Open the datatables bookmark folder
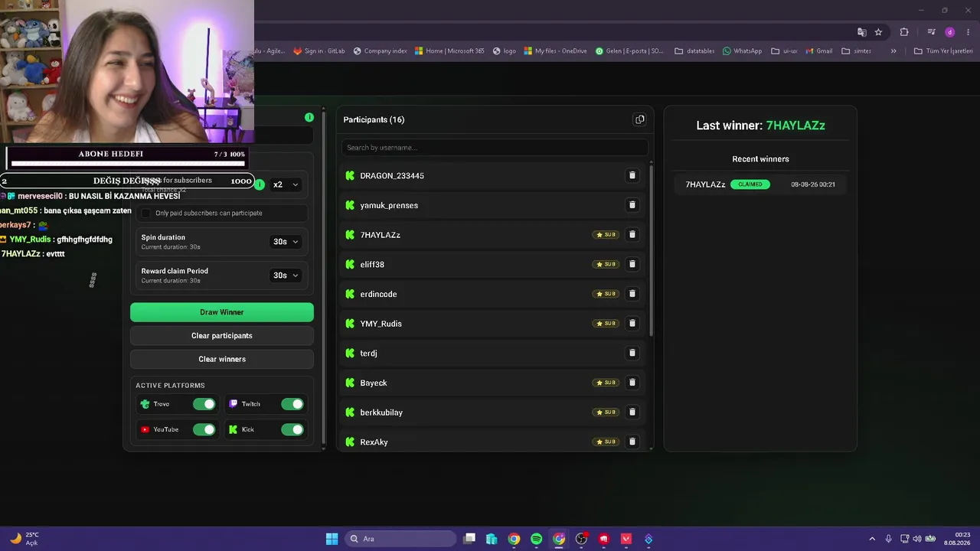This screenshot has width=980, height=551. 694,51
